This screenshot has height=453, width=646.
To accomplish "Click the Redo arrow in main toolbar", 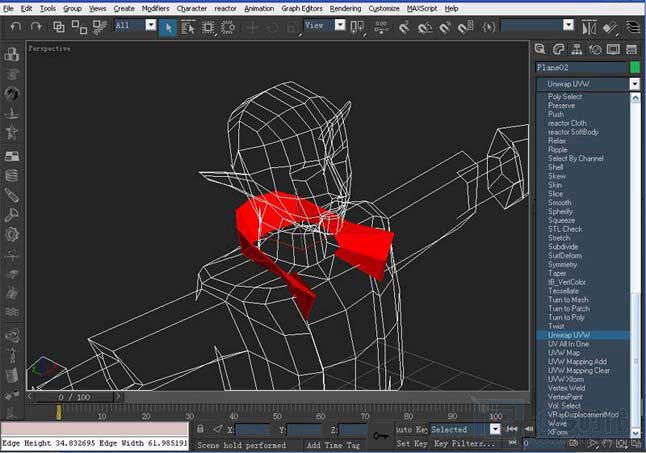I will click(36, 27).
